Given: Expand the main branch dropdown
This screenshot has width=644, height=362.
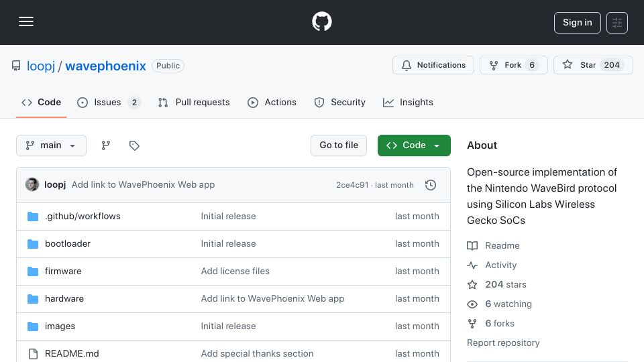Looking at the screenshot, I should coord(52,145).
